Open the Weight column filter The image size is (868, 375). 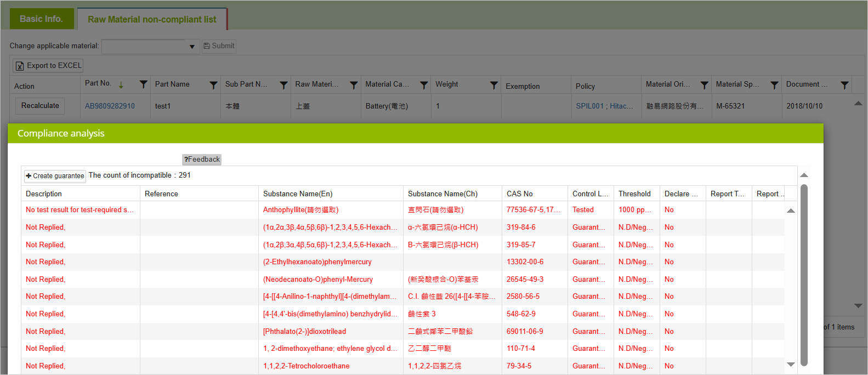click(494, 85)
